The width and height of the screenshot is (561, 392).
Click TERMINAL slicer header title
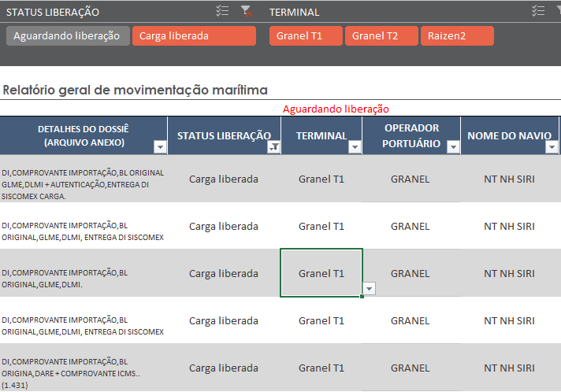[294, 12]
